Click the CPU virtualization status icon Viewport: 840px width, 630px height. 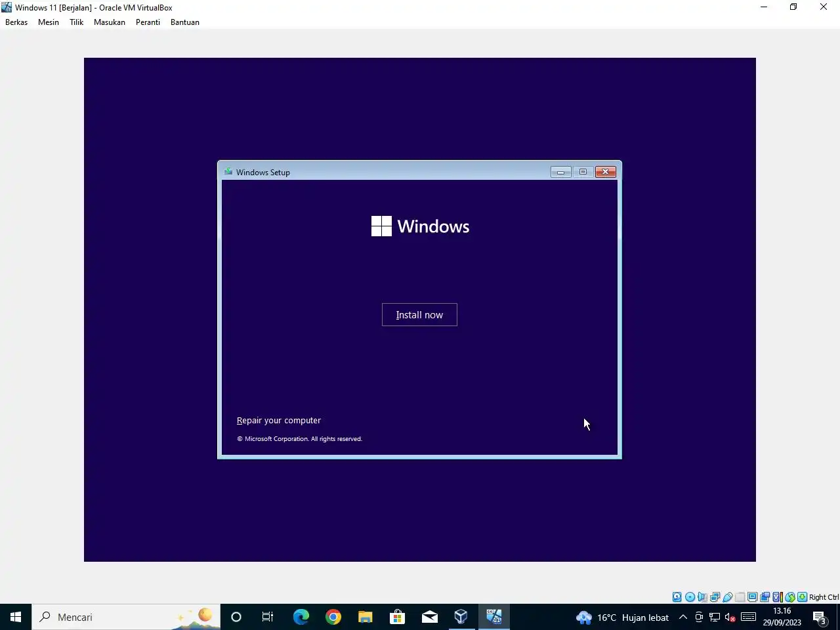click(778, 597)
